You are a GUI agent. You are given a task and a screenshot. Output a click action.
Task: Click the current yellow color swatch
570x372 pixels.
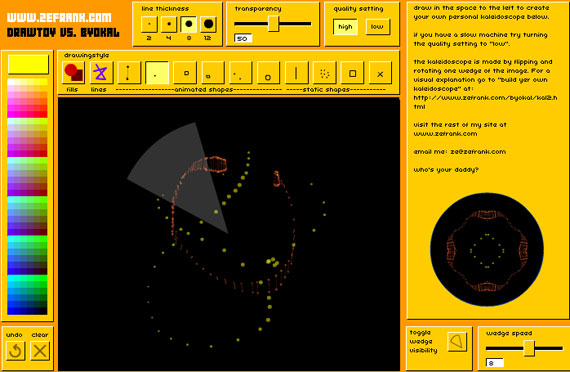tap(28, 64)
